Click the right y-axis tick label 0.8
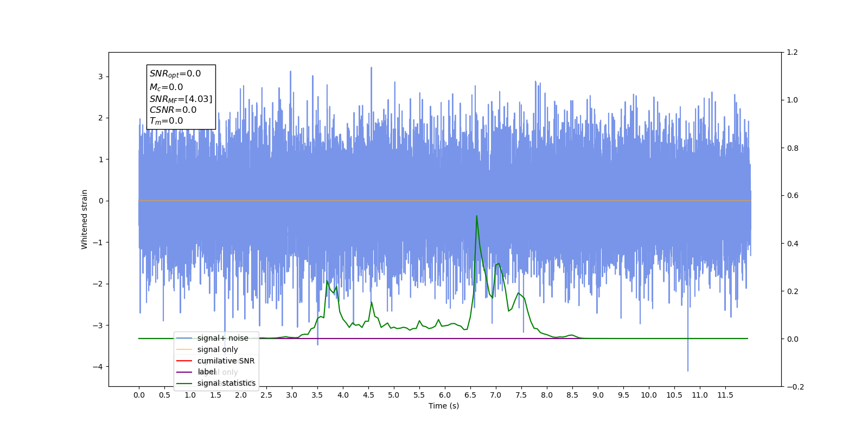The width and height of the screenshot is (868, 434). [x=793, y=148]
